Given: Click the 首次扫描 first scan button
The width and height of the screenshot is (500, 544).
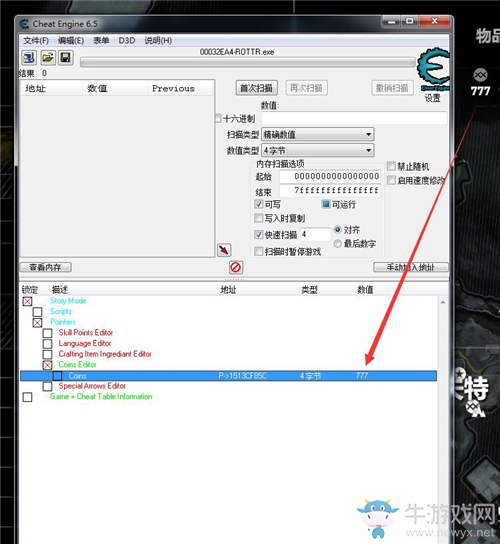Looking at the screenshot, I should pyautogui.click(x=257, y=88).
